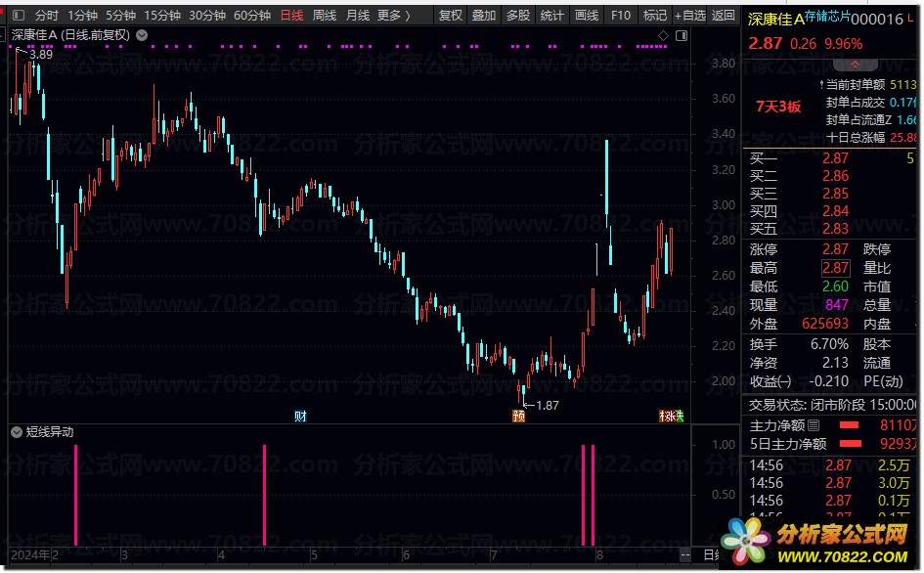Click the 财 financial report marker

(300, 417)
